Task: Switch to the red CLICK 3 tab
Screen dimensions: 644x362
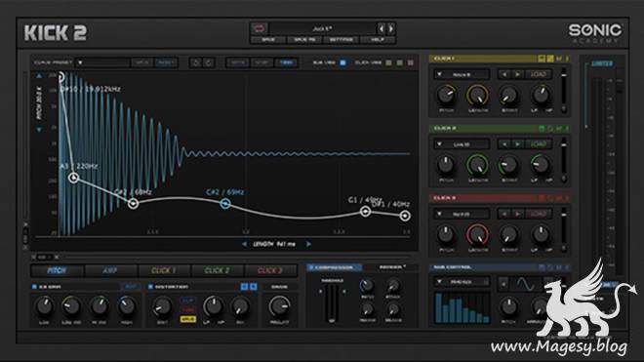Action: pos(270,270)
